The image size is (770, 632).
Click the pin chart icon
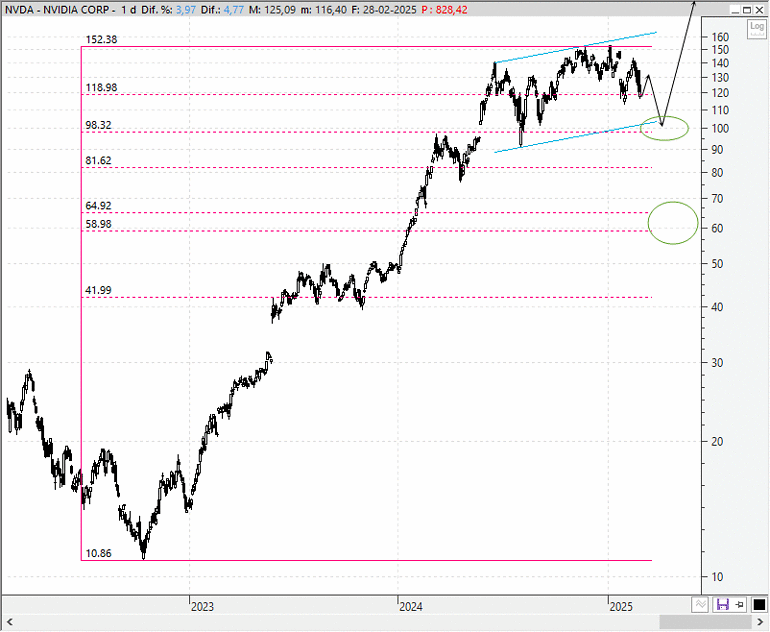[740, 605]
